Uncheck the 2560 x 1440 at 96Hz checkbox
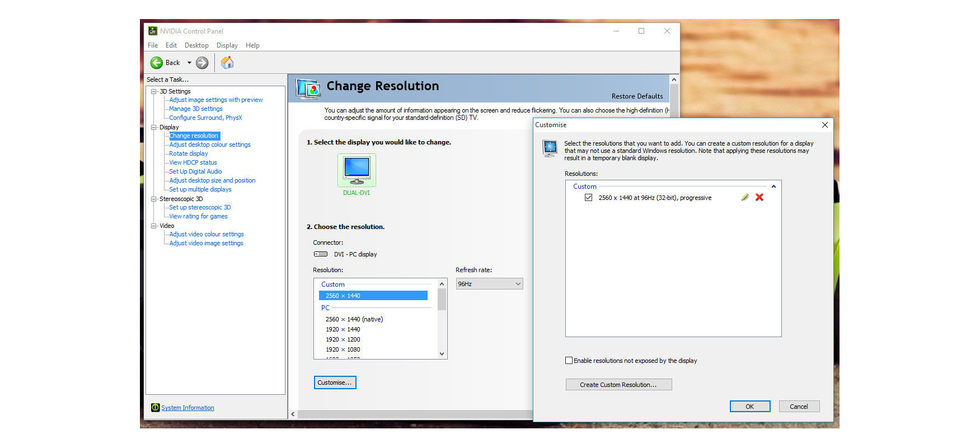Image resolution: width=980 pixels, height=448 pixels. click(588, 198)
